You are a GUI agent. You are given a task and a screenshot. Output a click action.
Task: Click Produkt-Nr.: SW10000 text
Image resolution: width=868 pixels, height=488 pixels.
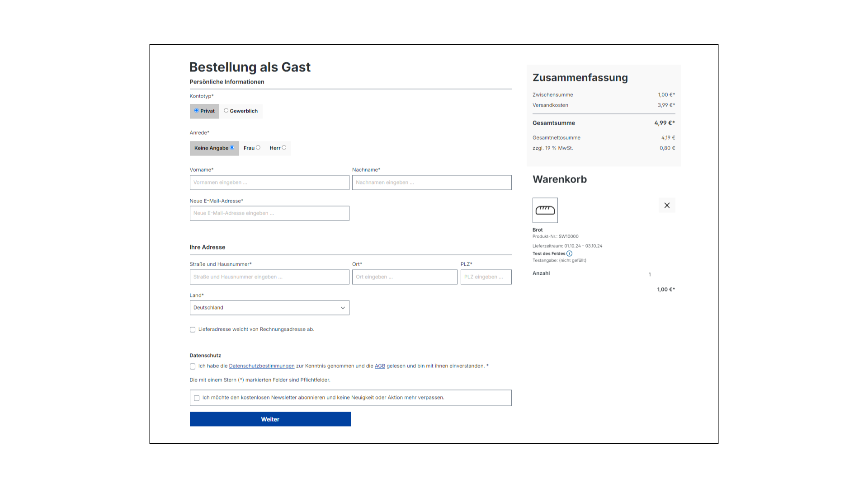[556, 236]
